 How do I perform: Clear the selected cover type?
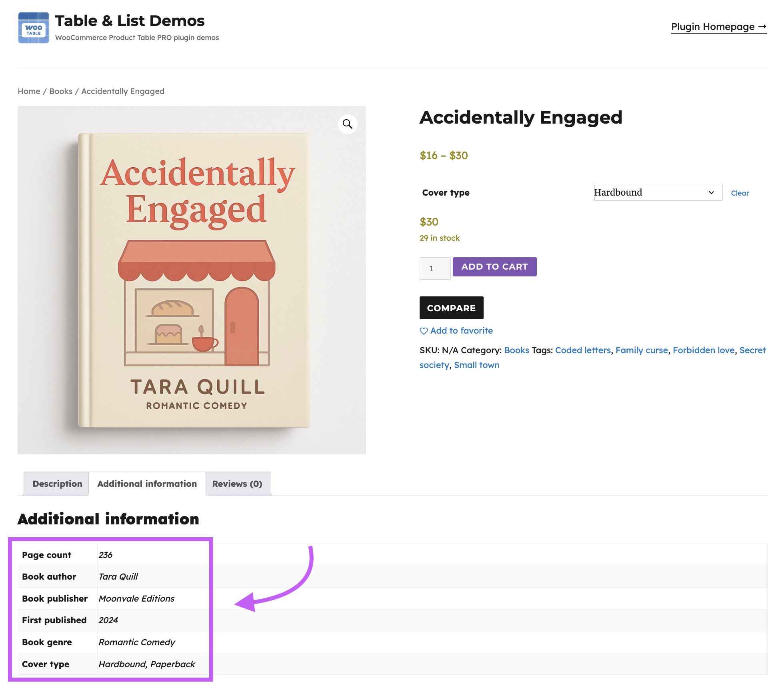(740, 193)
